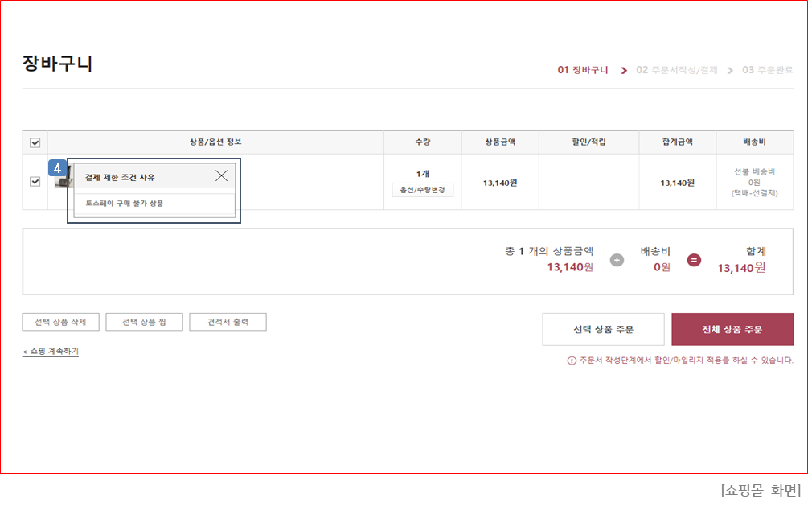Click the chevron arrow after 01 장바구니
Viewport: 812px width, 511px height.
(624, 71)
